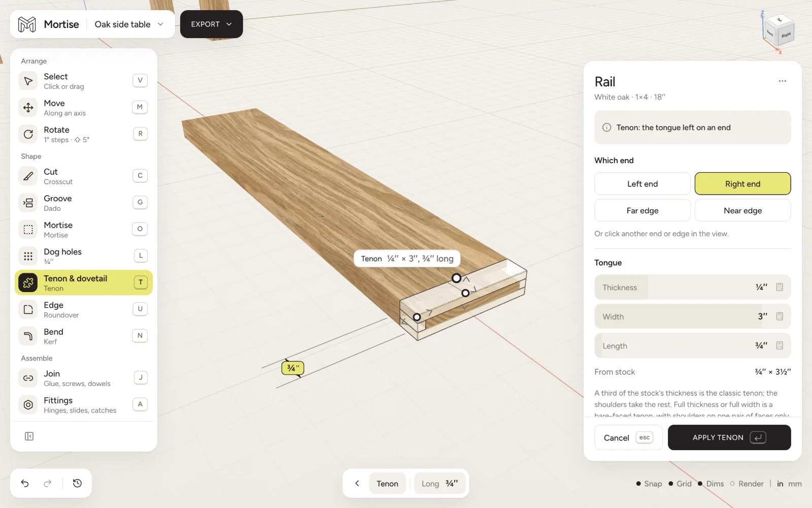Pick the Cut crosscut tool icon
The image size is (812, 508).
point(28,176)
